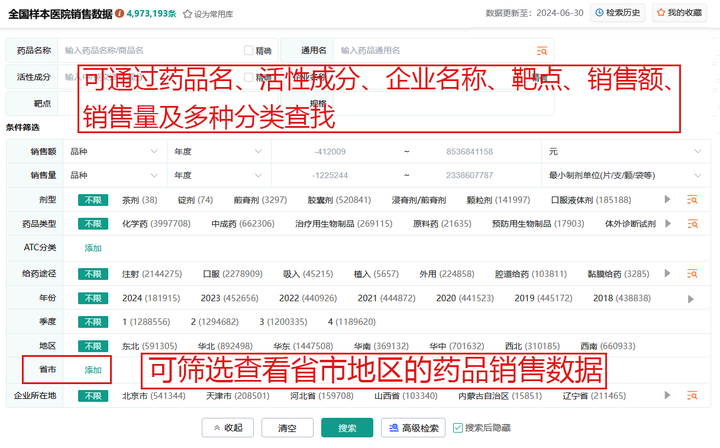Open the info icon beside the database title
This screenshot has height=448, width=720.
tap(119, 14)
